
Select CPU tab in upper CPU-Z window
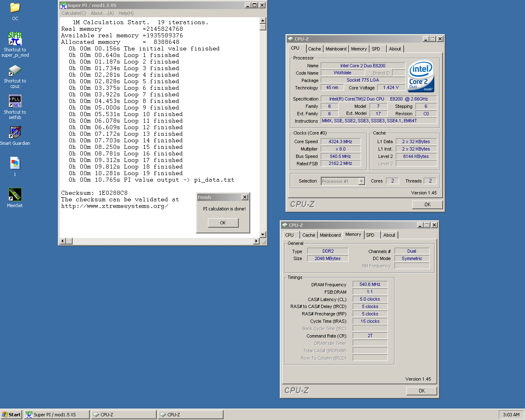[x=295, y=48]
